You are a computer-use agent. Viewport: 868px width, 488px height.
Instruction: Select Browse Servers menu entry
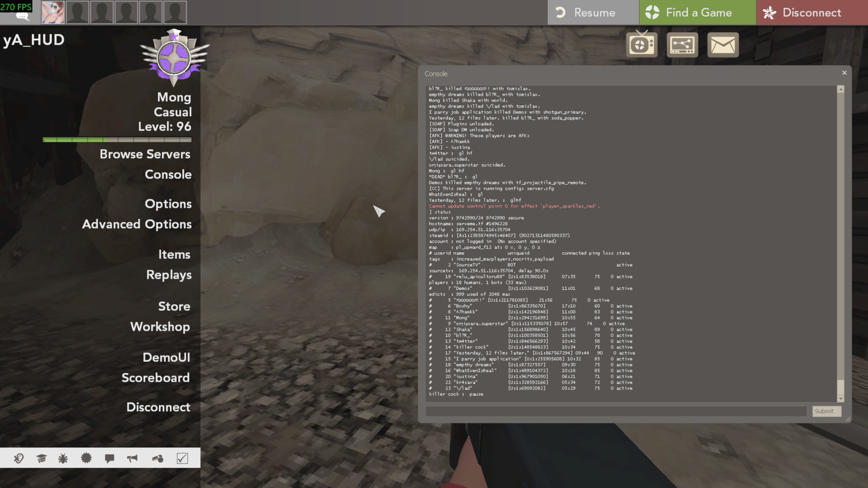click(145, 154)
